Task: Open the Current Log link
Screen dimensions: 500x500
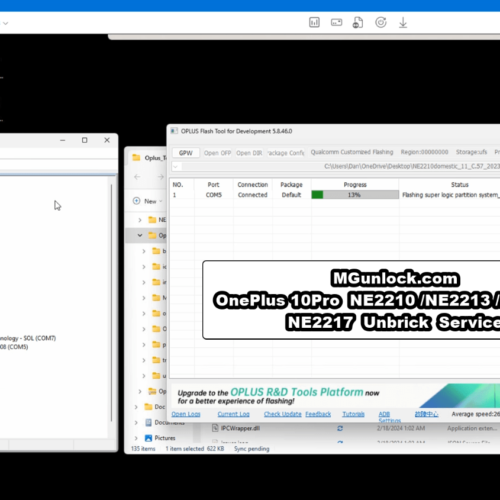Action: point(234,414)
